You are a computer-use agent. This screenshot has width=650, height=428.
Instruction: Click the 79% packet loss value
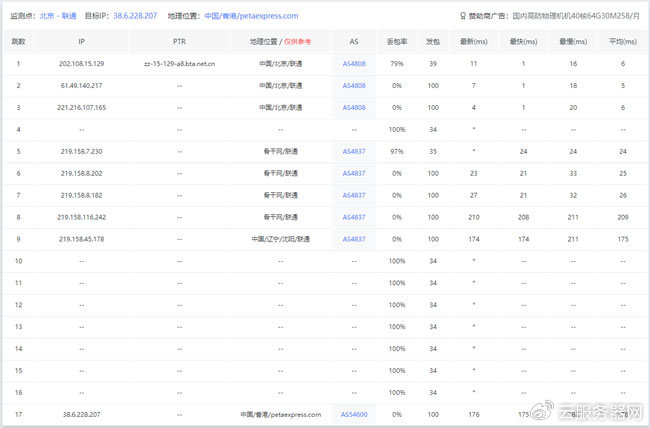(x=397, y=64)
